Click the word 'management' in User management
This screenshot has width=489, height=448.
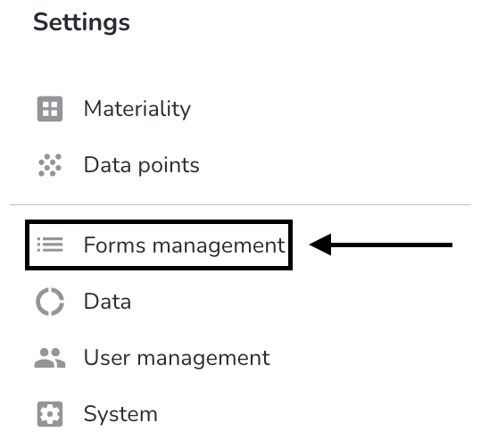(203, 358)
